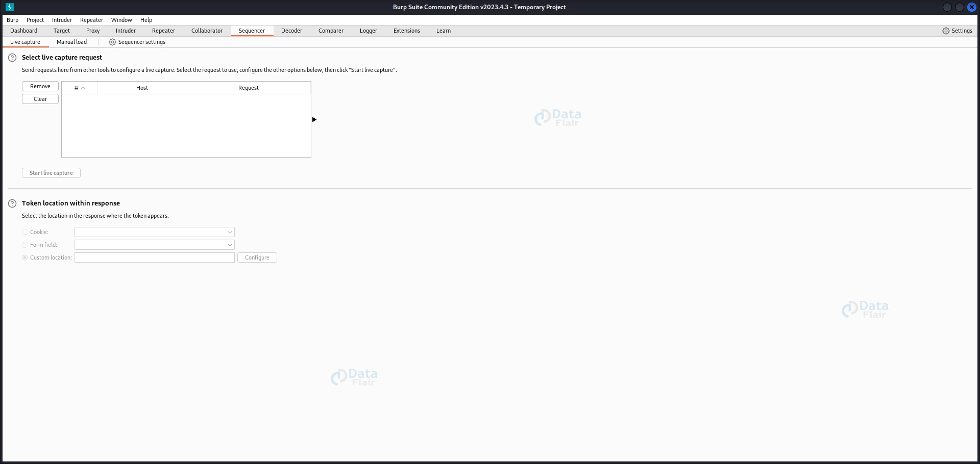Click the Host column header
980x464 pixels.
(142, 88)
